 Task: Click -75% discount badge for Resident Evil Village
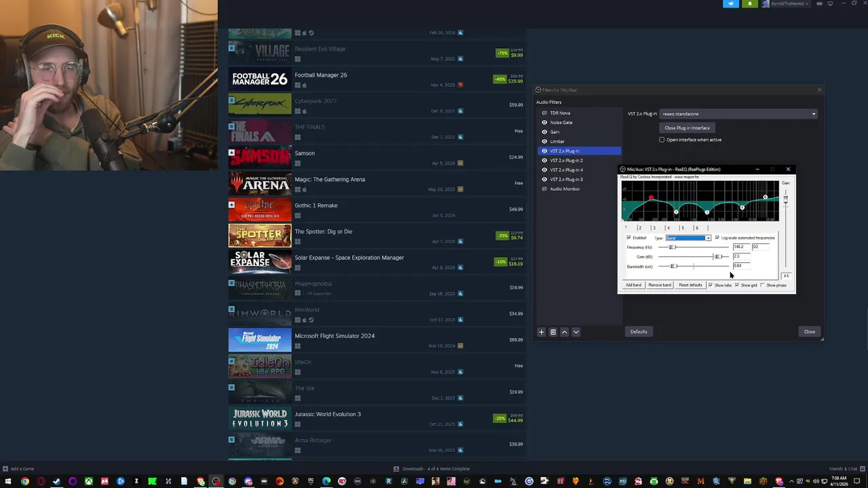point(502,53)
